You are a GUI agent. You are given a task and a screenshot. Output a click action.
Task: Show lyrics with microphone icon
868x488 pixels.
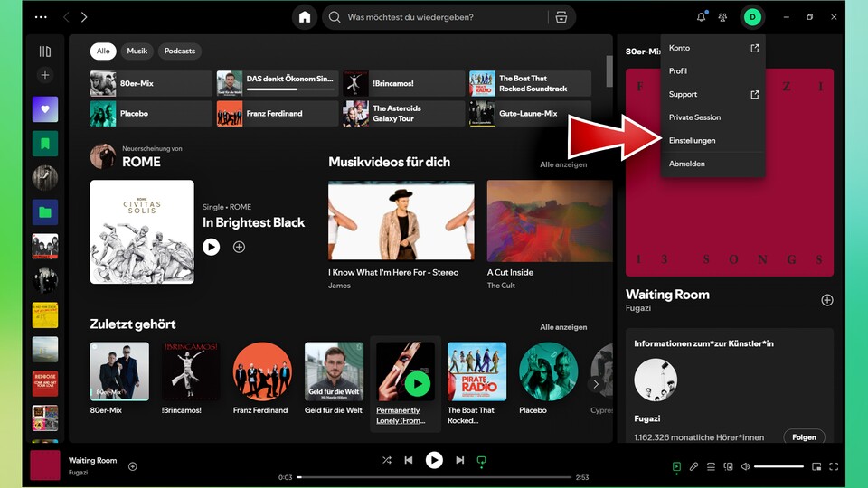coord(693,466)
